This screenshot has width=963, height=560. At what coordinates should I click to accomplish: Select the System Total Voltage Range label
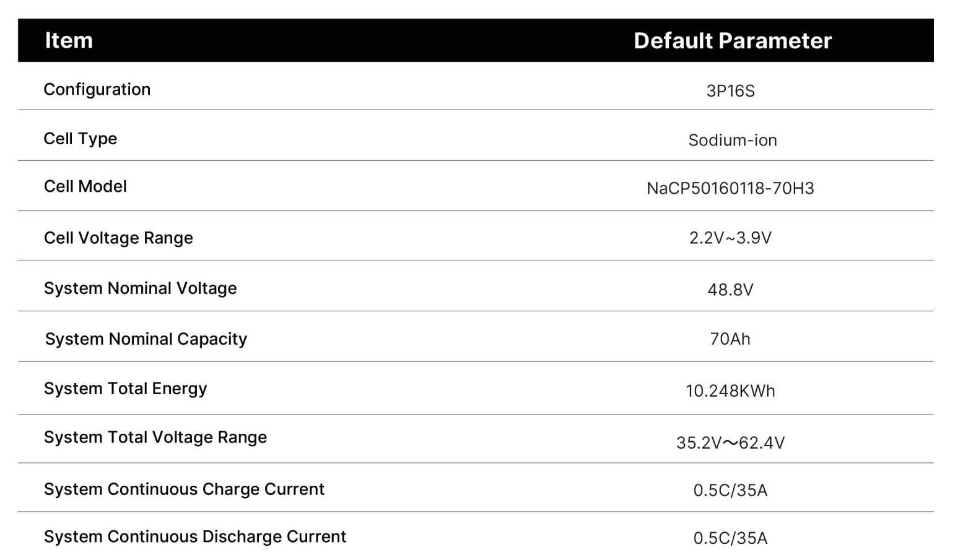point(155,437)
